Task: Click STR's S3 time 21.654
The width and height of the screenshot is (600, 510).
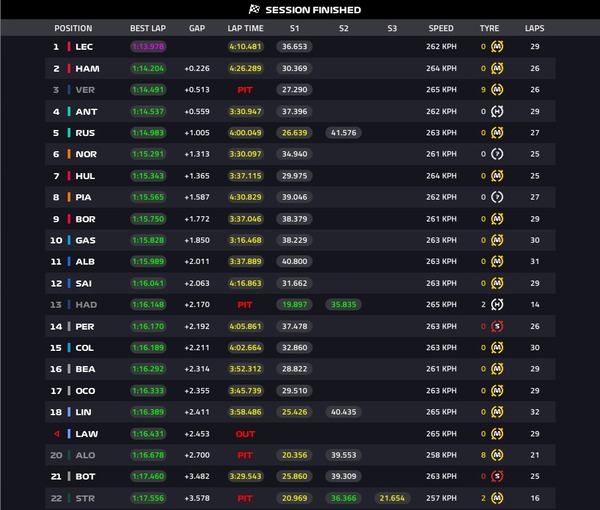Action: (392, 498)
